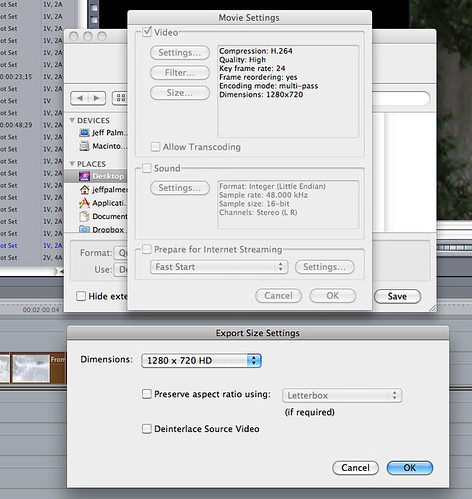The image size is (472, 499).
Task: Toggle the Hide extension checkbox
Action: [x=81, y=296]
